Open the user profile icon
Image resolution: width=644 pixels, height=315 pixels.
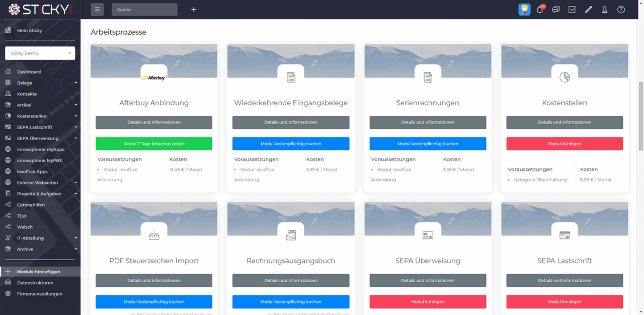click(x=604, y=10)
